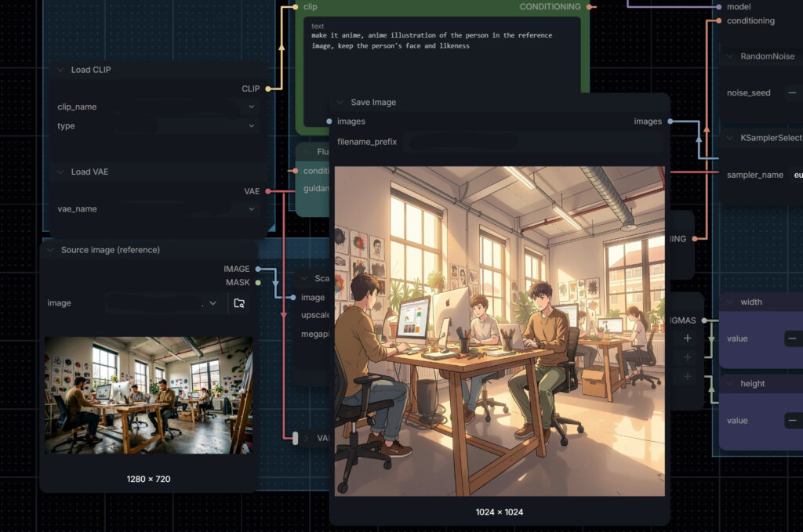Collapse the Save Image node
This screenshot has width=803, height=532.
pos(340,103)
